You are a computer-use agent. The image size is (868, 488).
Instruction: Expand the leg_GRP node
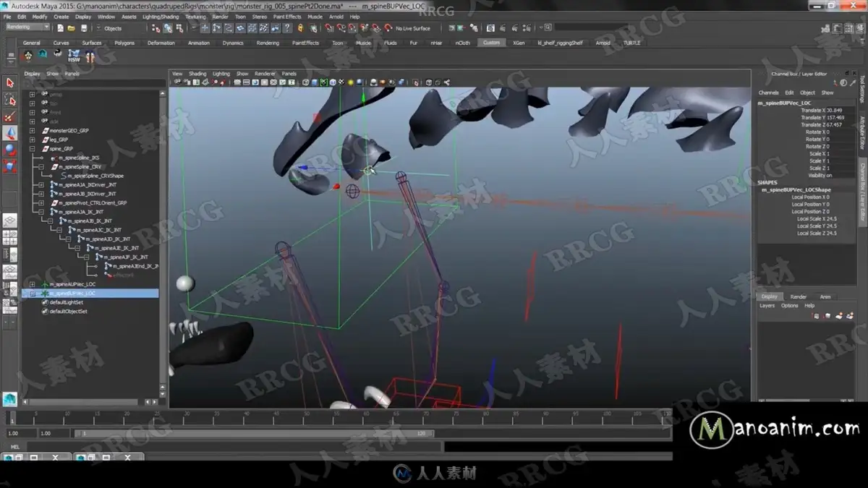[x=32, y=140]
